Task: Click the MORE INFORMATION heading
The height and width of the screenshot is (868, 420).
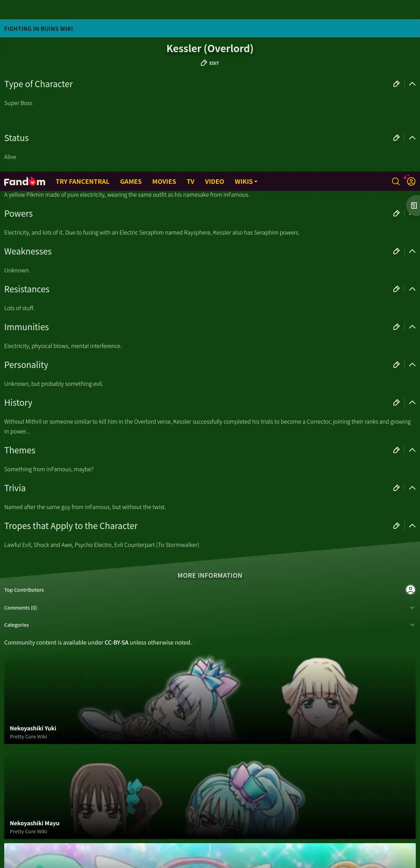Action: tap(210, 576)
